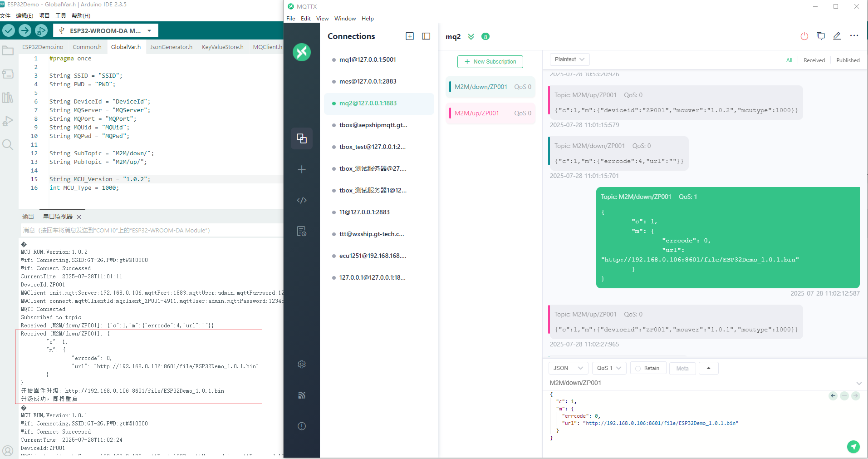Open the MQTTX View menu
The width and height of the screenshot is (868, 459).
click(322, 19)
